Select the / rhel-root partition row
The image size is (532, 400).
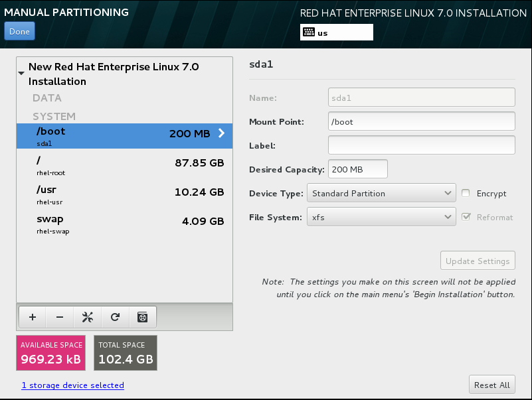point(124,165)
